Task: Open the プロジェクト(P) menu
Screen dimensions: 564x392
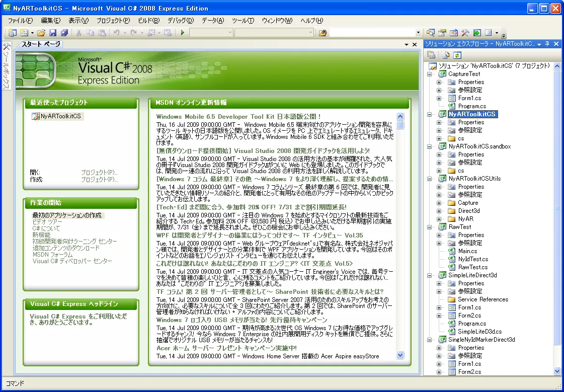Action: click(x=113, y=21)
